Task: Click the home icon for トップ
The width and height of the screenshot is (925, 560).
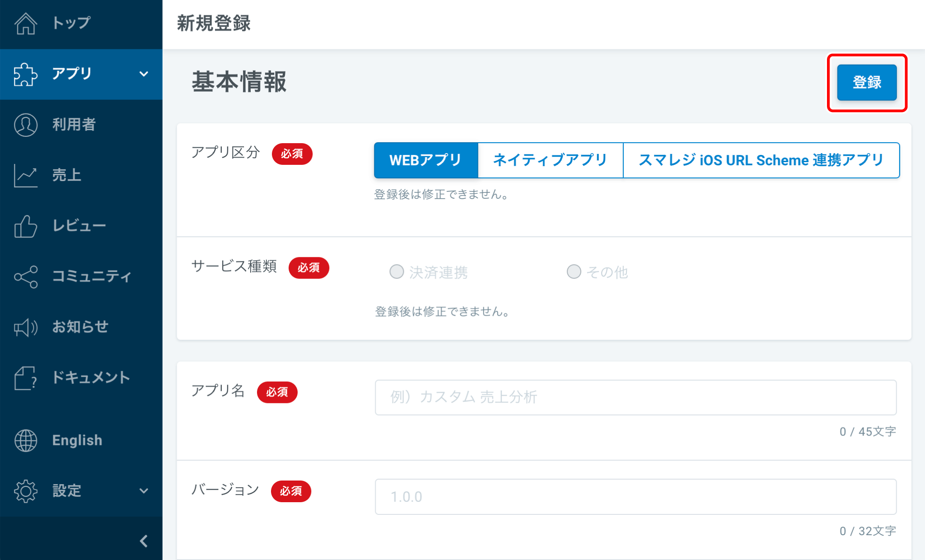Action: 26,23
